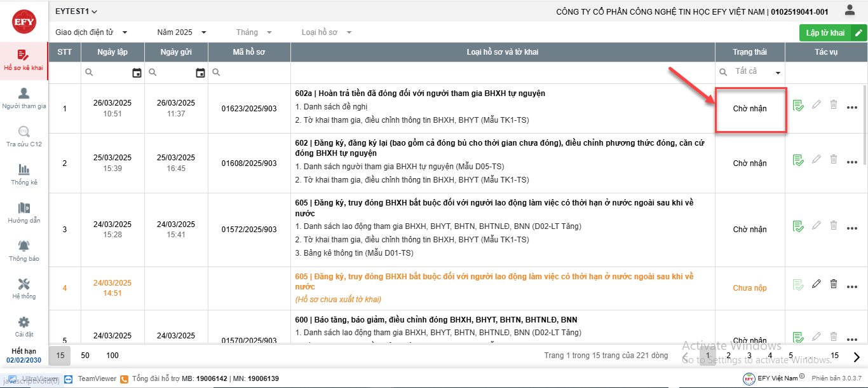
Task: Open the Người tham gia sidebar icon
Action: pos(24,94)
